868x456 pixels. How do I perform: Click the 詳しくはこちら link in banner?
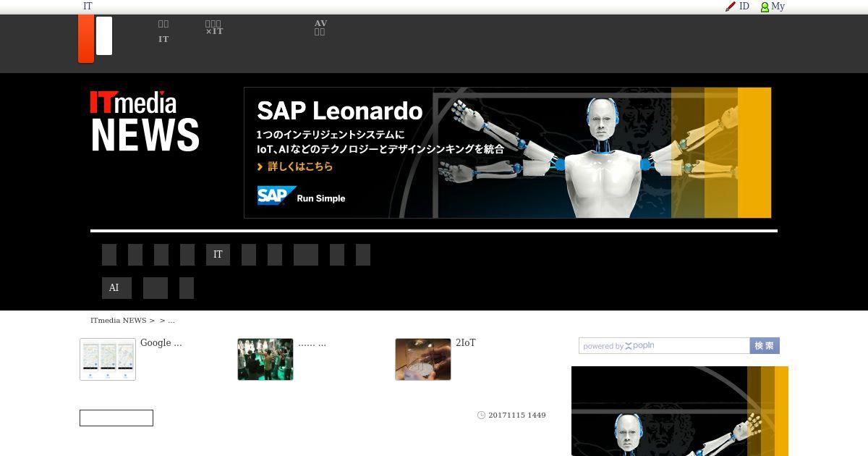click(295, 166)
